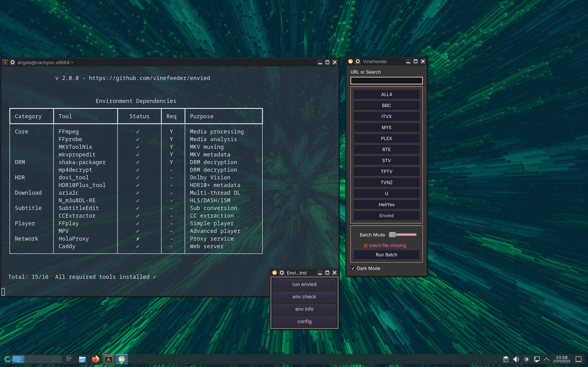Screen dimensions: 588x367
Task: Click the clipboard tray icon
Action: click(x=506, y=359)
